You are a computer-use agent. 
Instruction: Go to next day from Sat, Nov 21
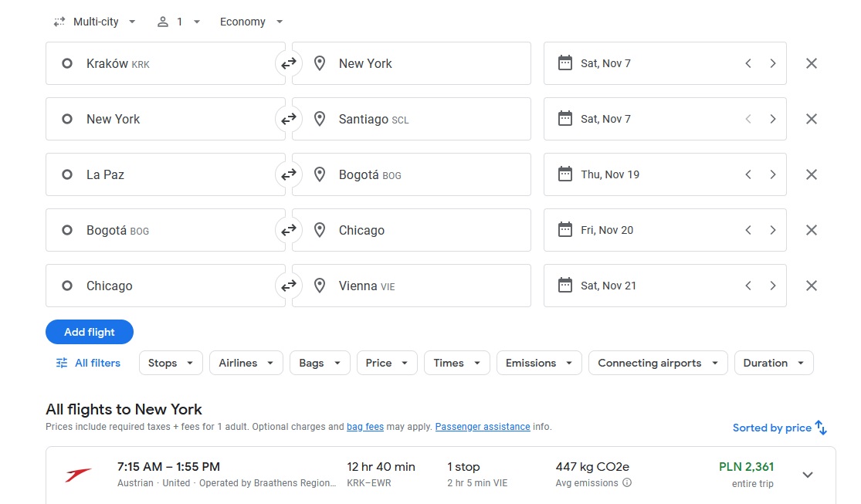click(773, 286)
